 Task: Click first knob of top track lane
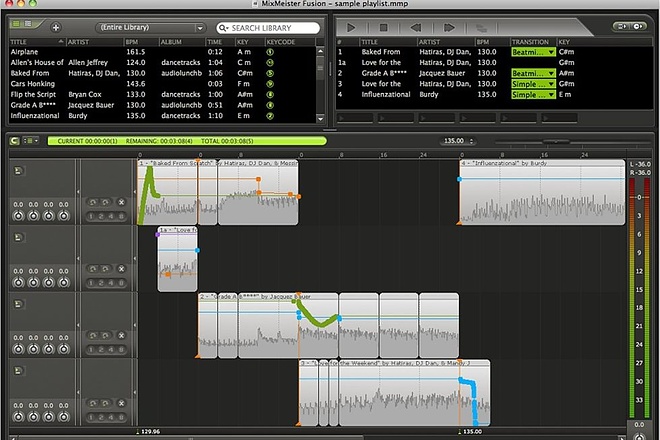tap(18, 216)
